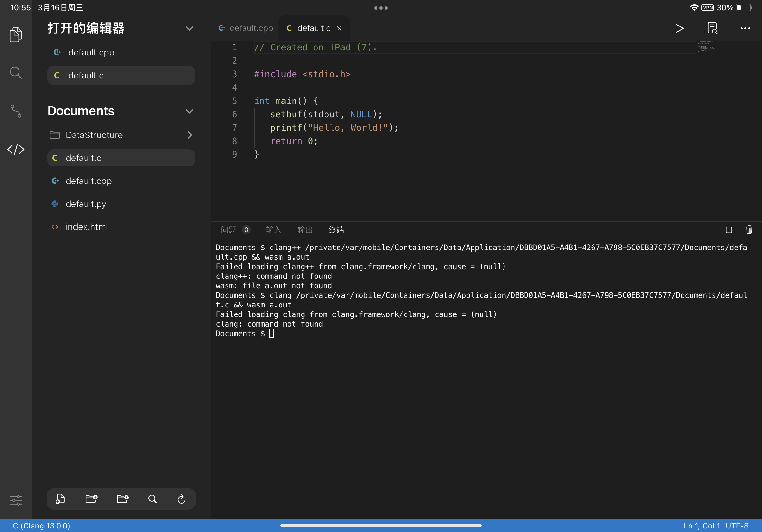This screenshot has height=532, width=762.
Task: Open the file explorer panel in the sidebar
Action: point(16,34)
